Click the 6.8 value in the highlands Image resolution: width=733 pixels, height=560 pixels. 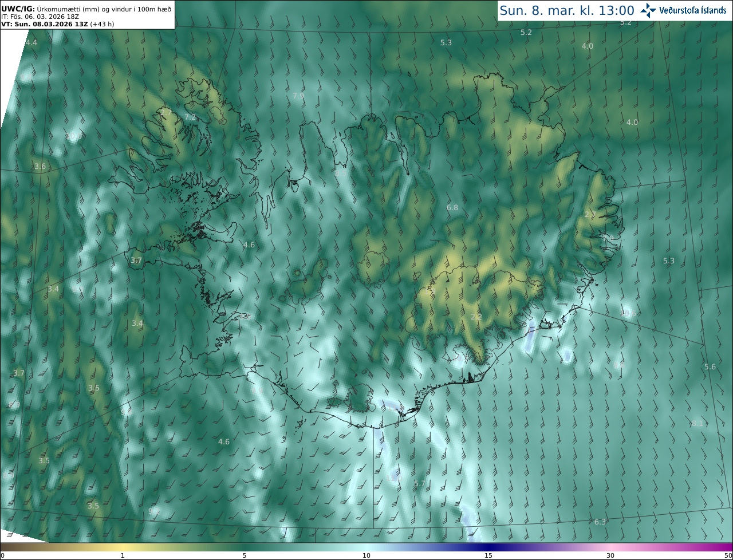pos(452,207)
